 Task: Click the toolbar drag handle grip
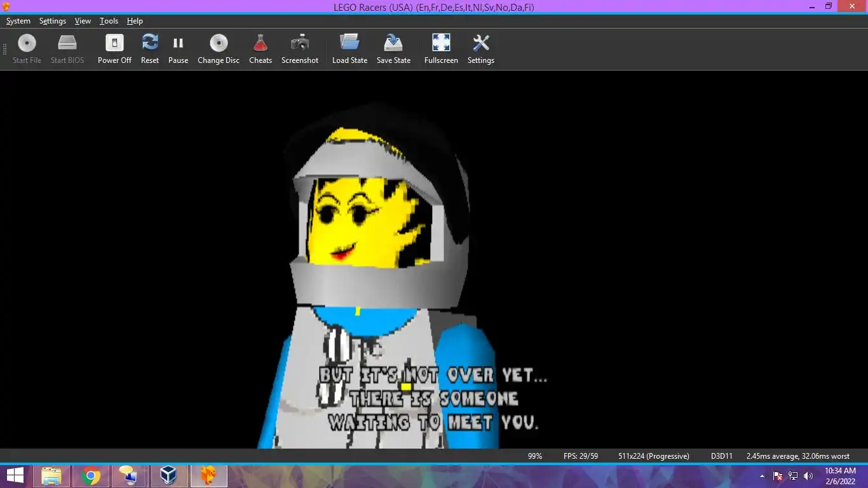[x=5, y=49]
